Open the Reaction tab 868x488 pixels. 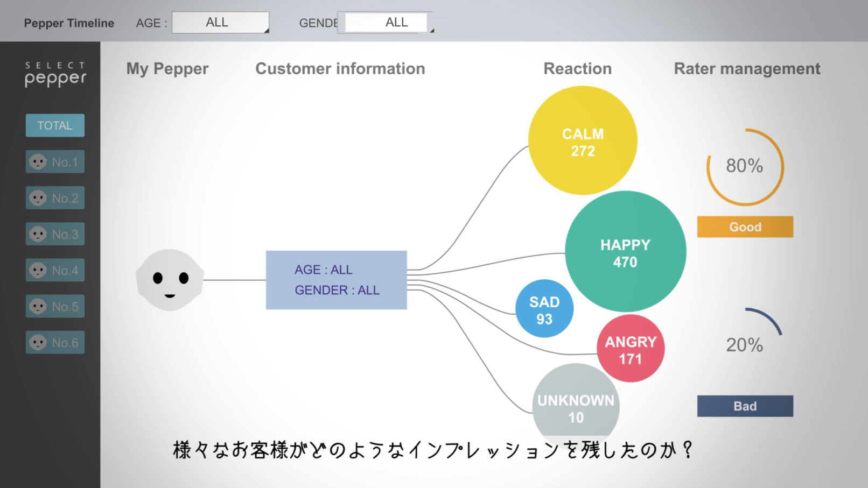pos(577,69)
